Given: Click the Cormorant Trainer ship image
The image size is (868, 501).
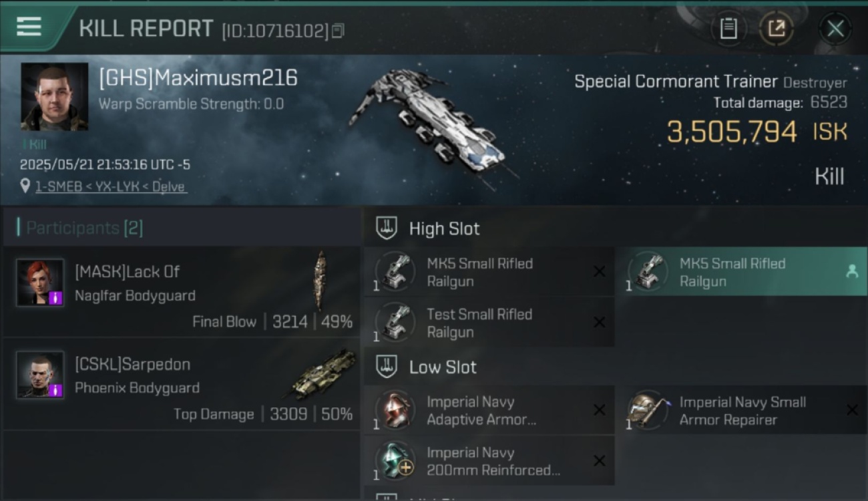Looking at the screenshot, I should (427, 120).
